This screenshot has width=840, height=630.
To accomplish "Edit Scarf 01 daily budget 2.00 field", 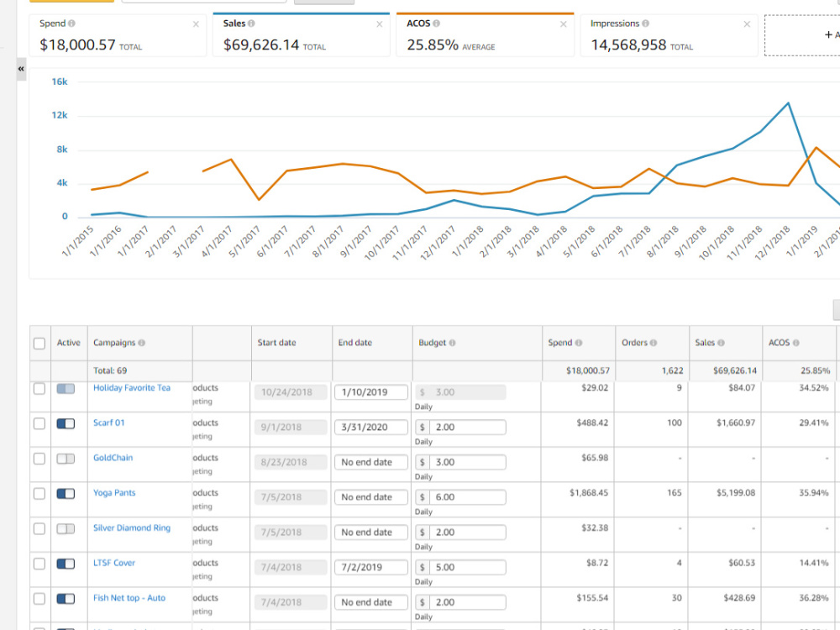I will click(467, 427).
